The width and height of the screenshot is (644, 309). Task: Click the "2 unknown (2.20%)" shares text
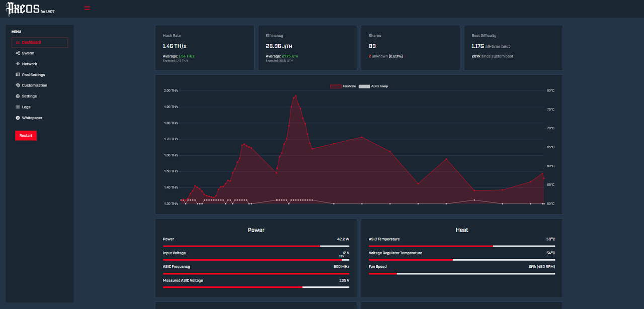point(386,56)
